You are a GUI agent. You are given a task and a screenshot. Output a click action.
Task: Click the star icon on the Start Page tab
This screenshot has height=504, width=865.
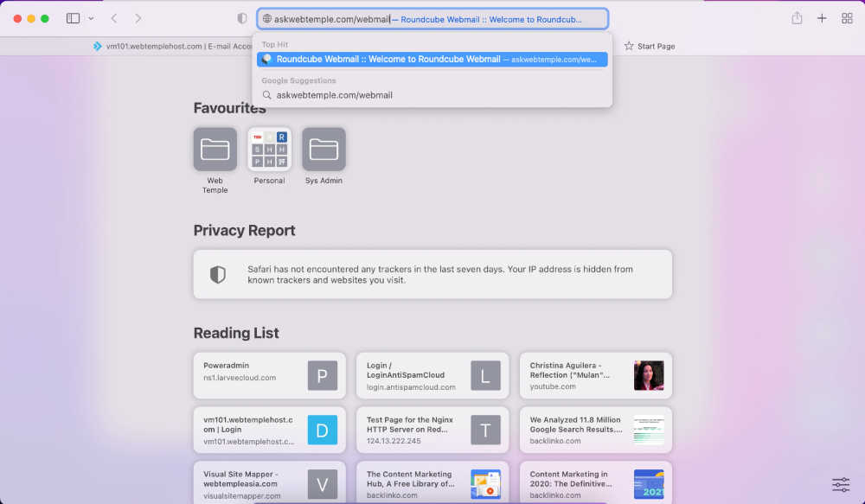(629, 47)
